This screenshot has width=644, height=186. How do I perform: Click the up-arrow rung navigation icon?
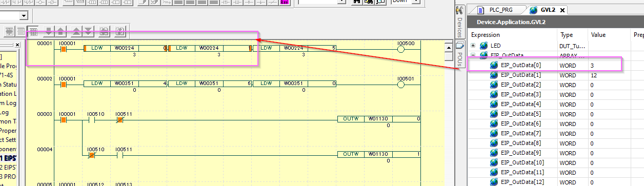click(61, 31)
